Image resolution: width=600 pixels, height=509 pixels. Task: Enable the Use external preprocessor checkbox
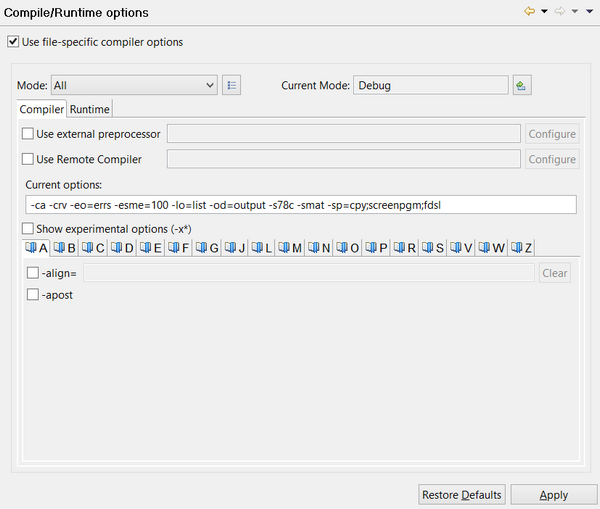(x=28, y=134)
